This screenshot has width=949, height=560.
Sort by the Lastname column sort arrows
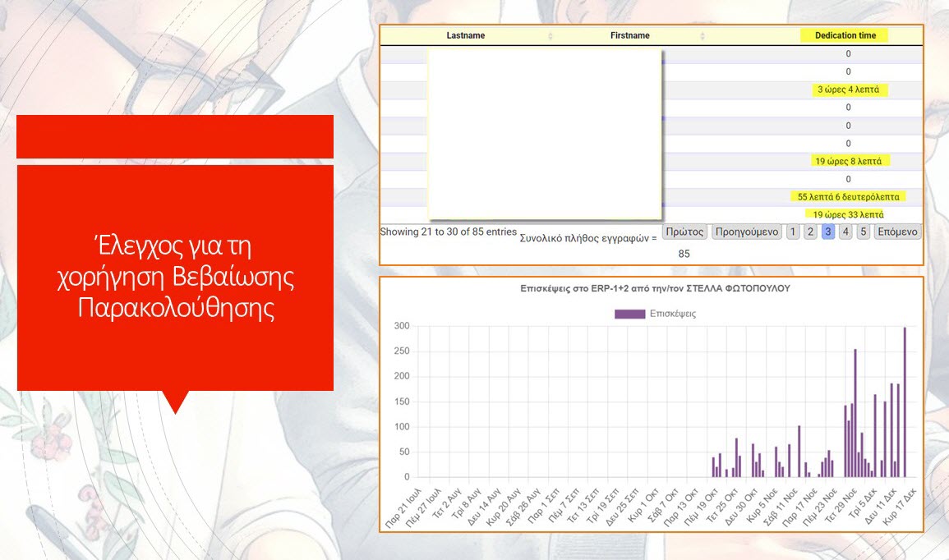pyautogui.click(x=551, y=36)
